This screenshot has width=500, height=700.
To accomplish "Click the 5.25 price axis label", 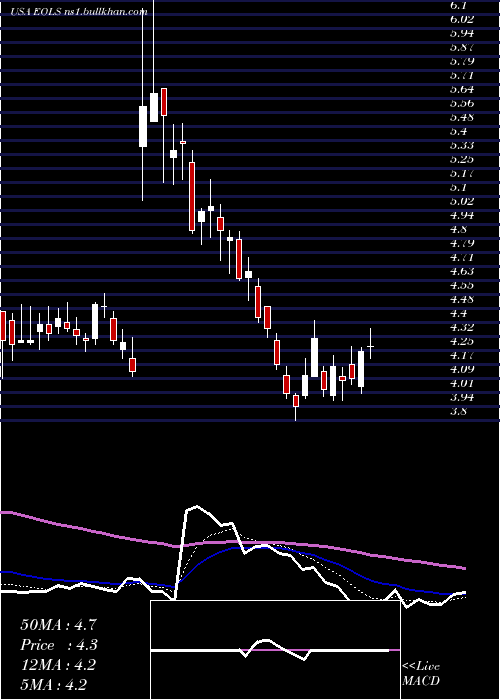I will click(x=462, y=159).
